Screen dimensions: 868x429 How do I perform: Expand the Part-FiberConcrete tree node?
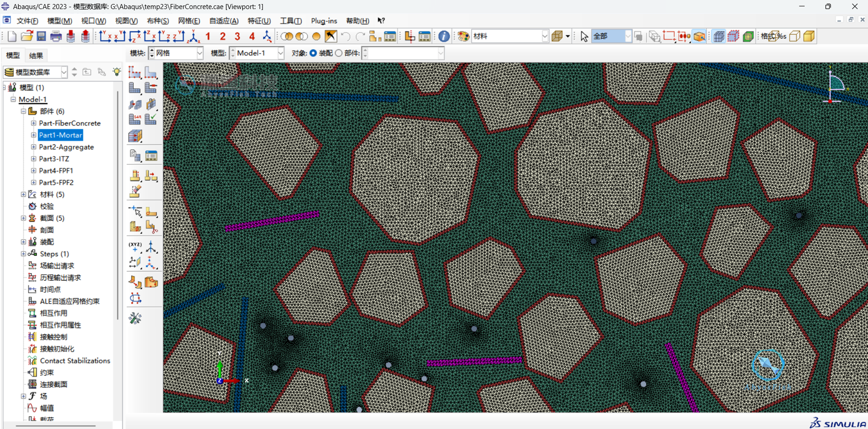click(33, 123)
